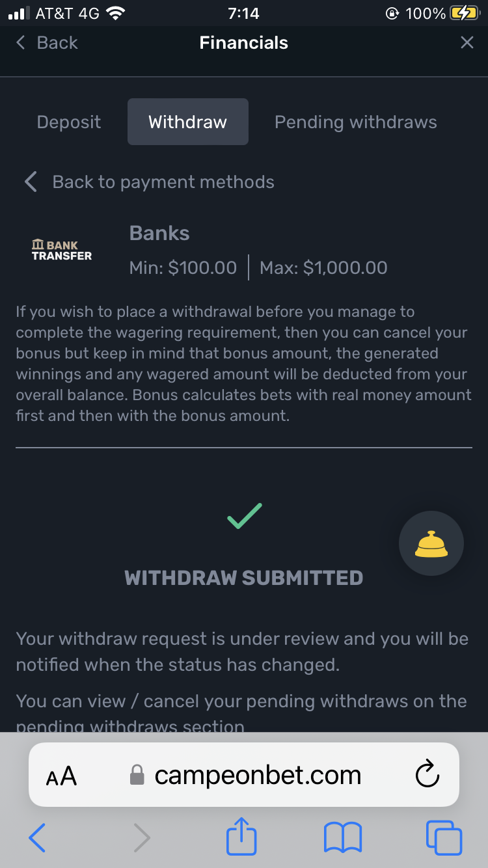Go back to payment methods

coord(163,182)
